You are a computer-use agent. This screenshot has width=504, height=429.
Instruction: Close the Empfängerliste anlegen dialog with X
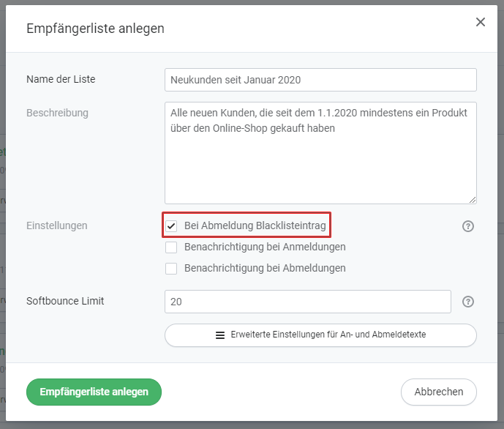point(481,22)
